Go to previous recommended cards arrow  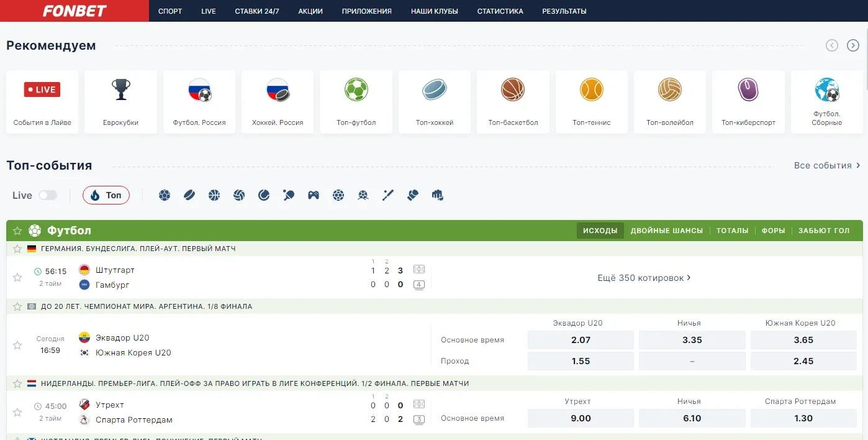(832, 45)
